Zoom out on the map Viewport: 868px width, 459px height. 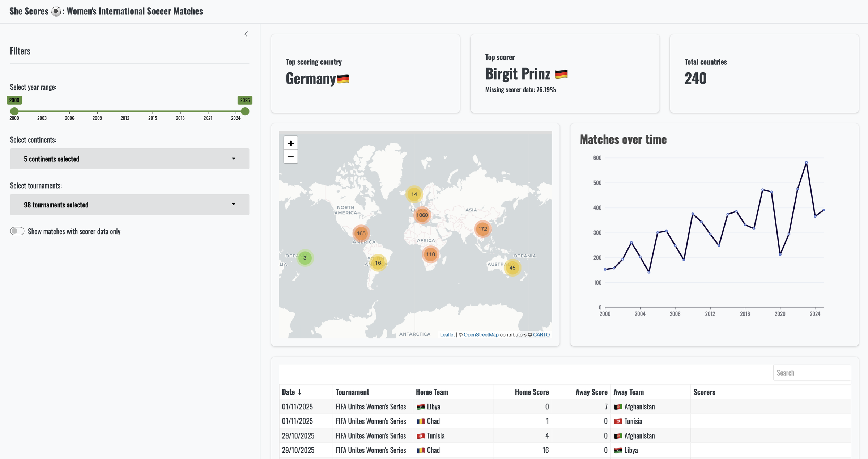point(290,157)
